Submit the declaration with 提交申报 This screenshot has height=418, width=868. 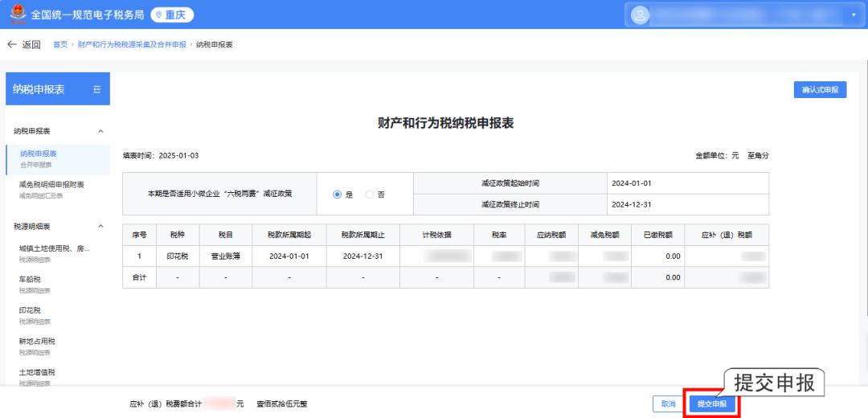pyautogui.click(x=711, y=404)
